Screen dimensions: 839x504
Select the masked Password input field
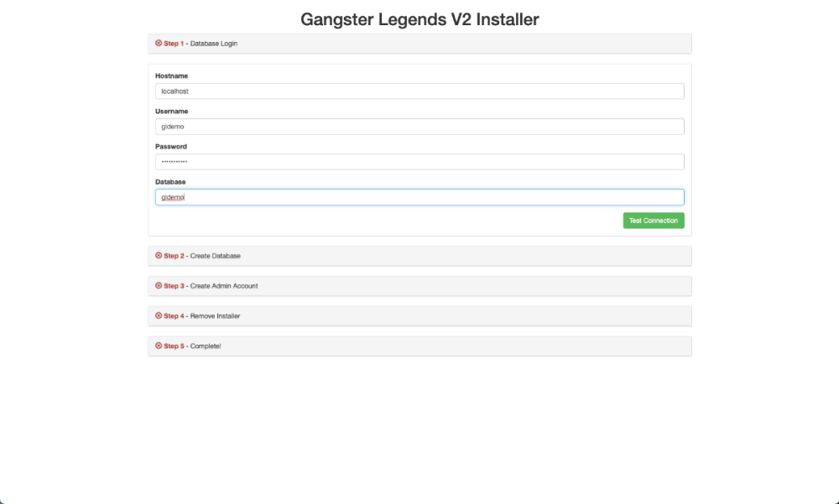point(419,162)
